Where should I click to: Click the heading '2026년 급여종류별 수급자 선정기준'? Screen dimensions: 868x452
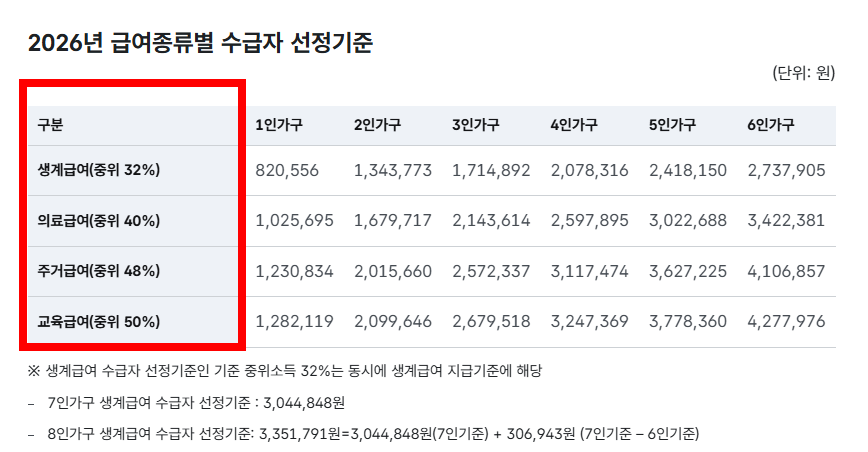pyautogui.click(x=200, y=43)
